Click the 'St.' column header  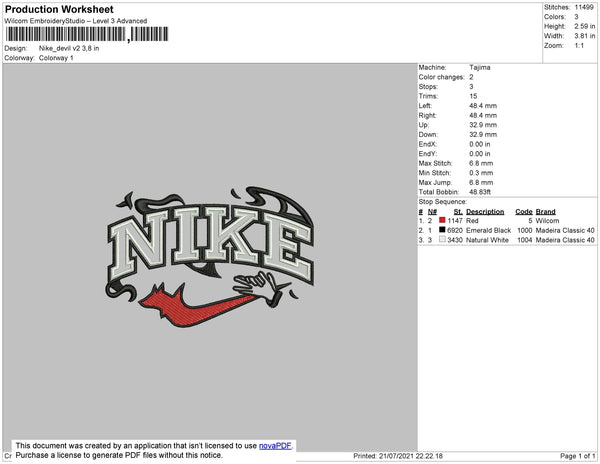[458, 212]
